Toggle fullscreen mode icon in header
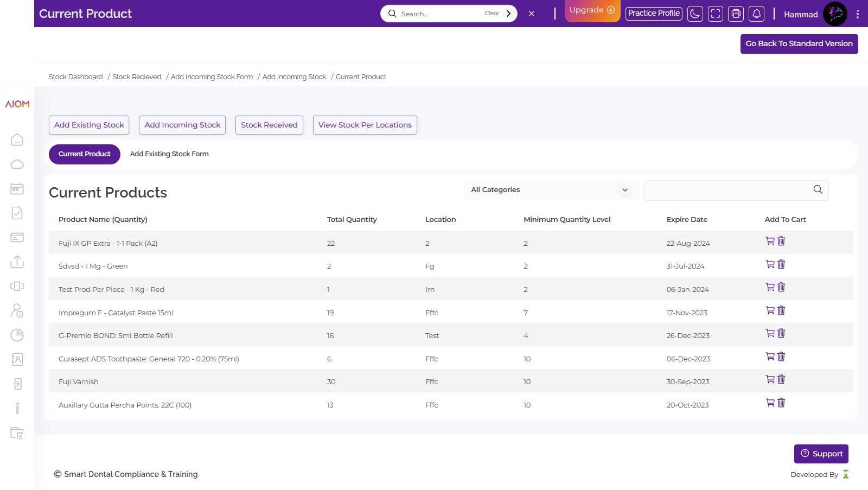 pyautogui.click(x=716, y=14)
